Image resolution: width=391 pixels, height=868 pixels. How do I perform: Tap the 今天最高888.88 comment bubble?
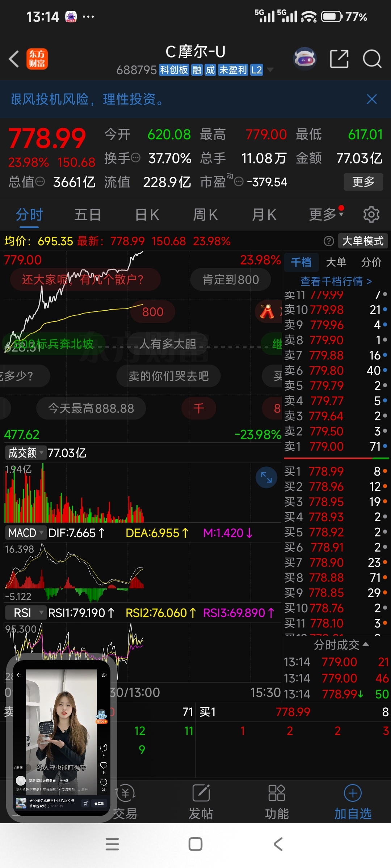[91, 408]
